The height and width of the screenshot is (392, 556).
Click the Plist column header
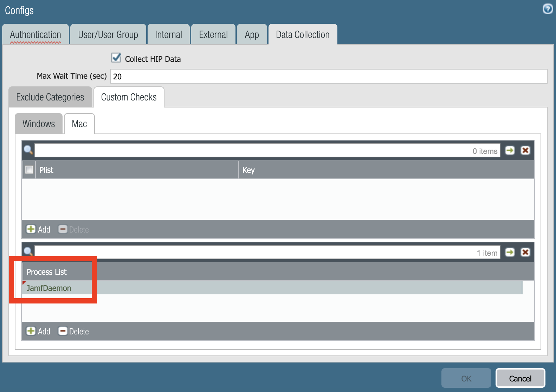tap(137, 170)
